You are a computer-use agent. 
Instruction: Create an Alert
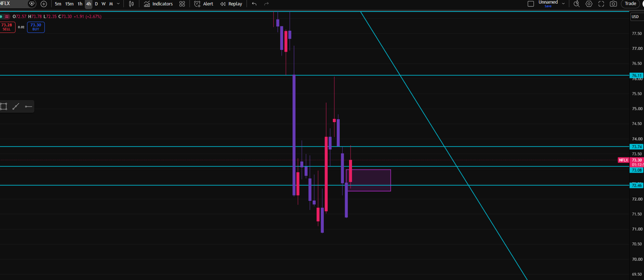coord(203,4)
